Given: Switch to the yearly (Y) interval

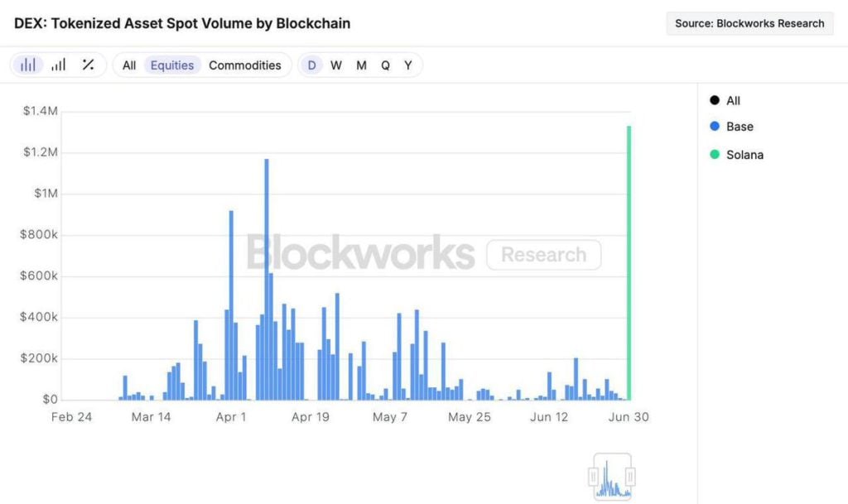Looking at the screenshot, I should (x=408, y=65).
